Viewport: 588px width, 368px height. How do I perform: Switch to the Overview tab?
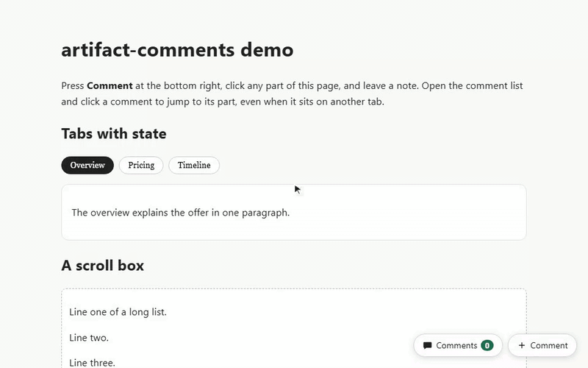[87, 165]
